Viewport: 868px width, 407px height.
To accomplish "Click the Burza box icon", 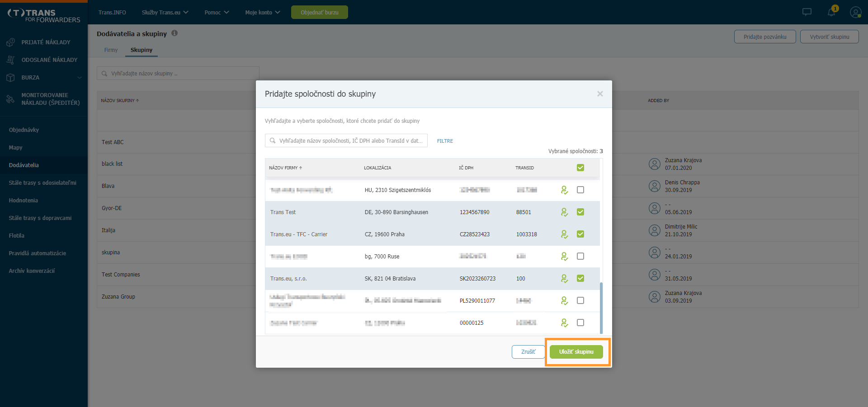I will point(10,78).
